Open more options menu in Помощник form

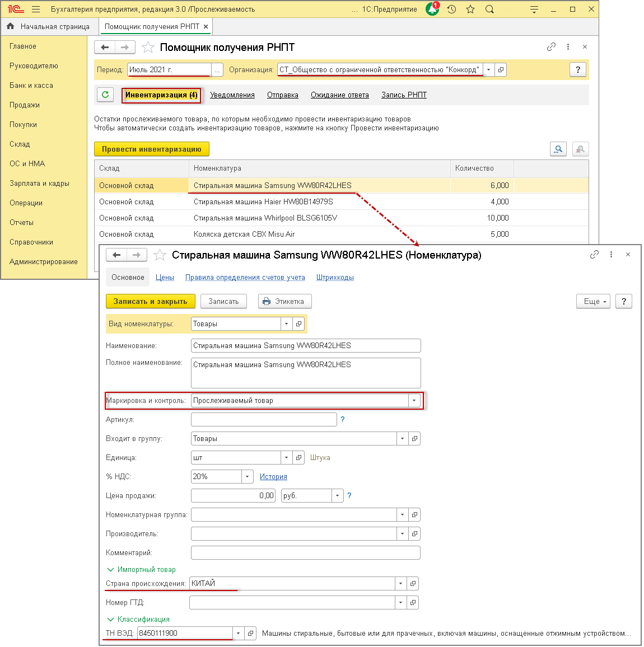pyautogui.click(x=568, y=46)
